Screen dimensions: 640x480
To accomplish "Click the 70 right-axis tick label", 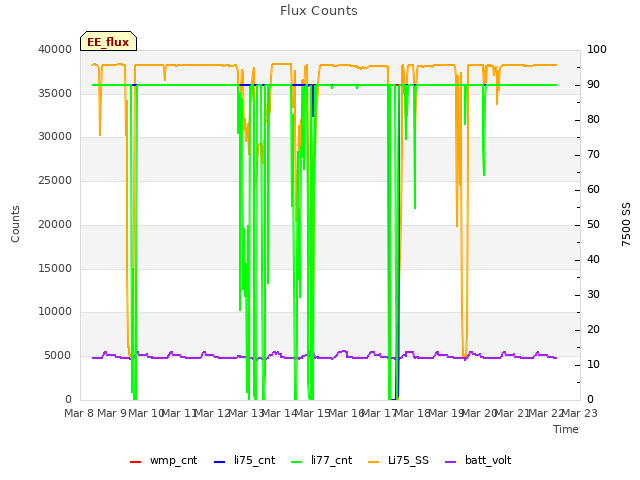I will tap(593, 155).
